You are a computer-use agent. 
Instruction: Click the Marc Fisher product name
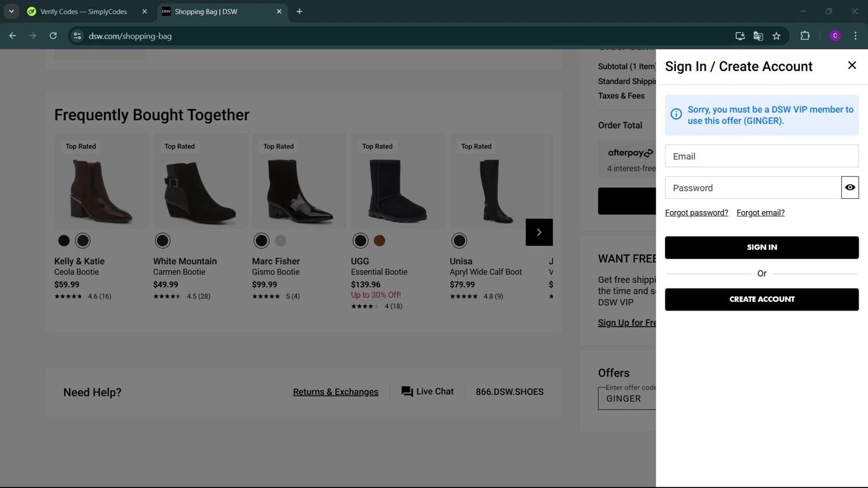tap(276, 261)
